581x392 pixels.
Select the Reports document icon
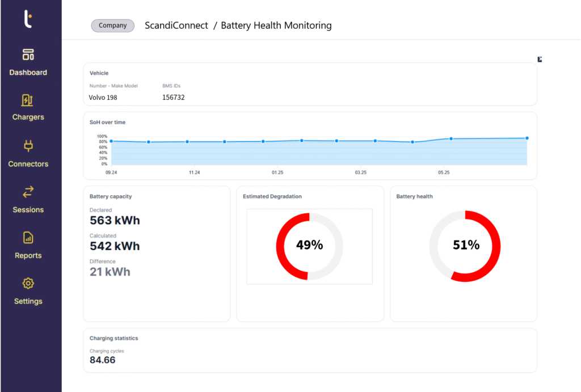coord(28,238)
